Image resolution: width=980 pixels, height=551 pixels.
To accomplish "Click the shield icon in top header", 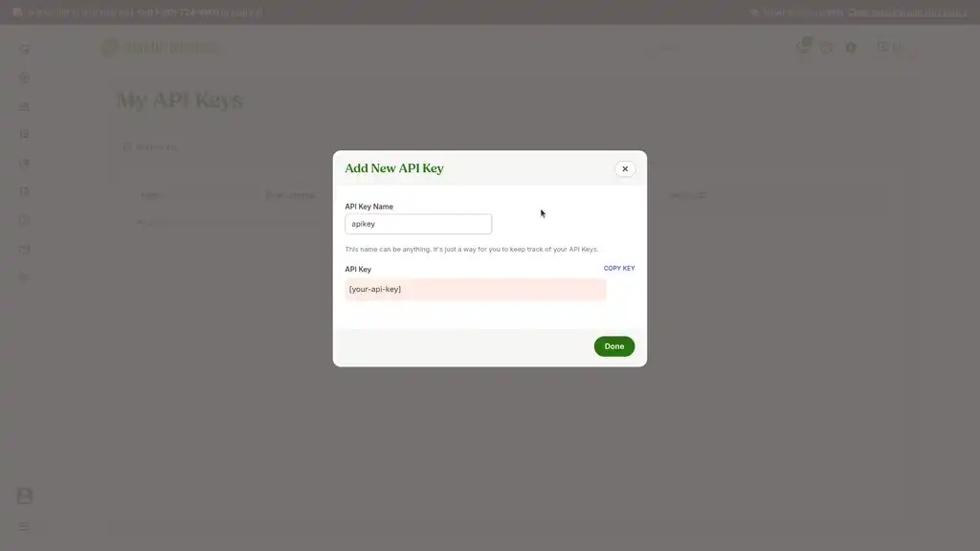I will click(851, 48).
